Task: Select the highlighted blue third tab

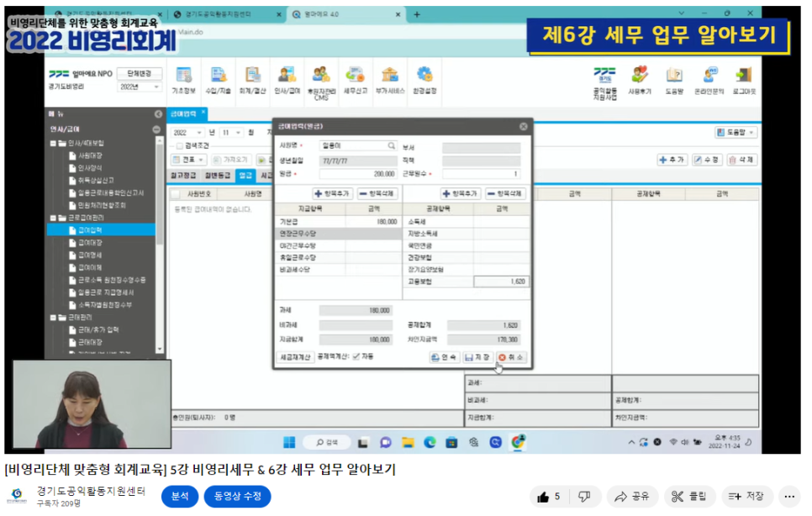Action: click(245, 176)
